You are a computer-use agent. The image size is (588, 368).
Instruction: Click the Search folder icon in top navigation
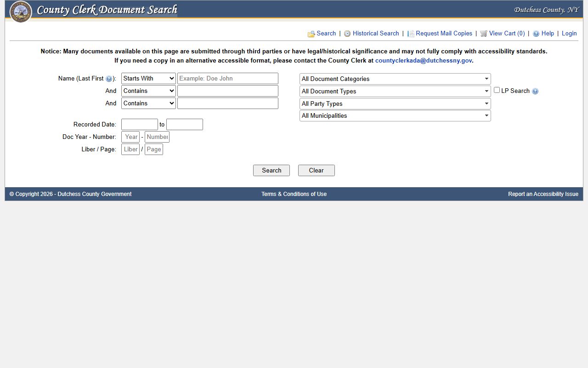pyautogui.click(x=311, y=34)
